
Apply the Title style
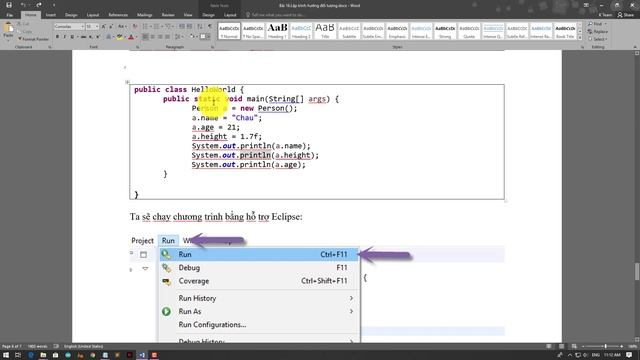tap(325, 31)
